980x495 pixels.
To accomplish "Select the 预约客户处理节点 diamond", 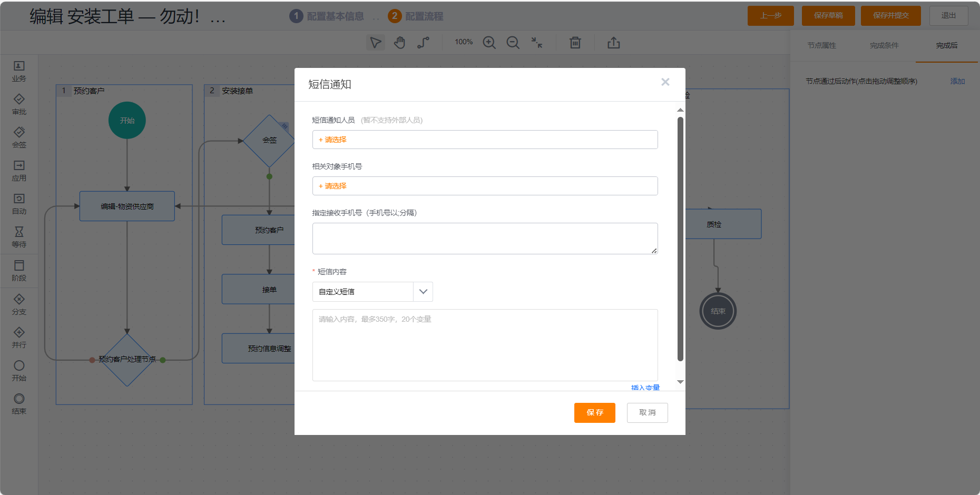I will (127, 360).
